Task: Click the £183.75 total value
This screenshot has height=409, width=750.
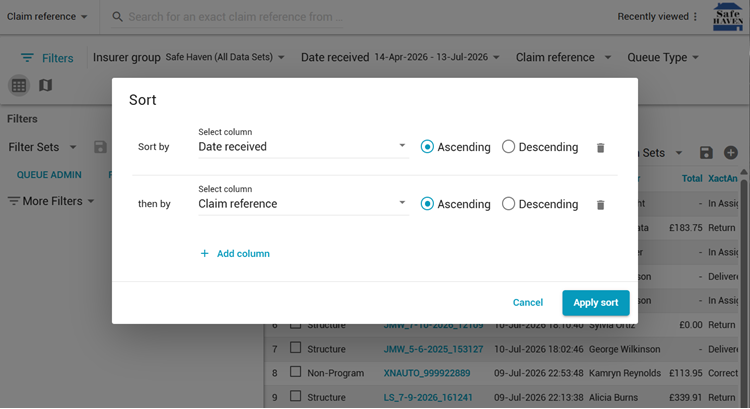Action: click(685, 228)
